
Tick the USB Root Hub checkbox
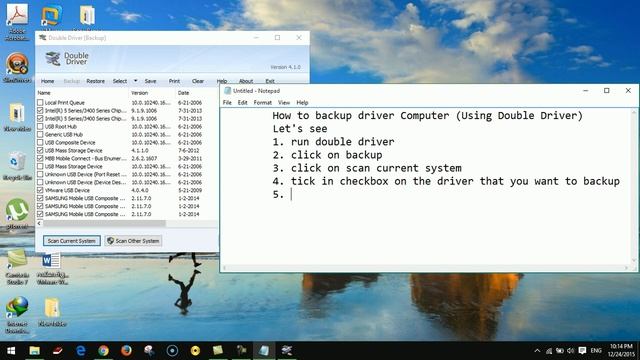40,127
